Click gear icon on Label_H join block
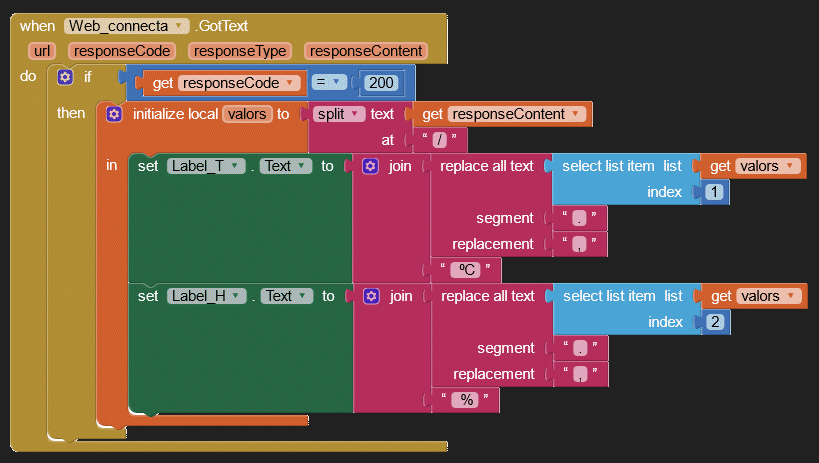Screen dimensions: 819x463 coord(370,296)
